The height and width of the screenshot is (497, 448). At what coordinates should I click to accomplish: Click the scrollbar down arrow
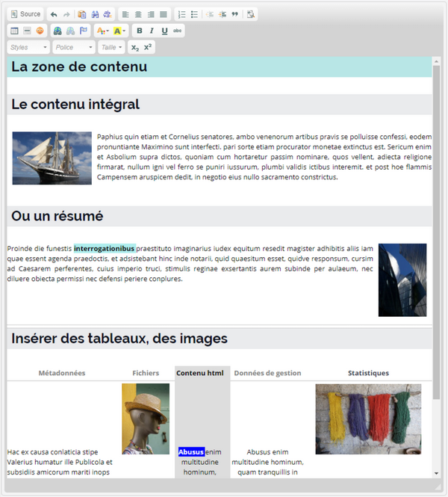436,473
